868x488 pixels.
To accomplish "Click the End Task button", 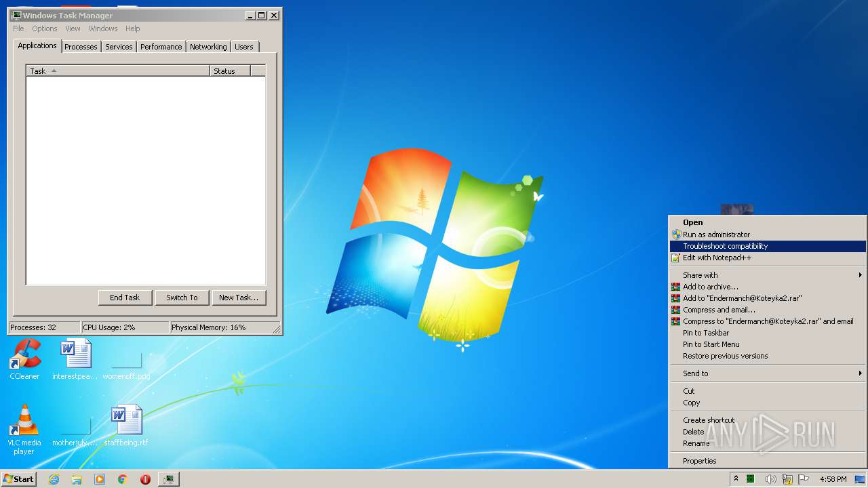I will click(125, 298).
